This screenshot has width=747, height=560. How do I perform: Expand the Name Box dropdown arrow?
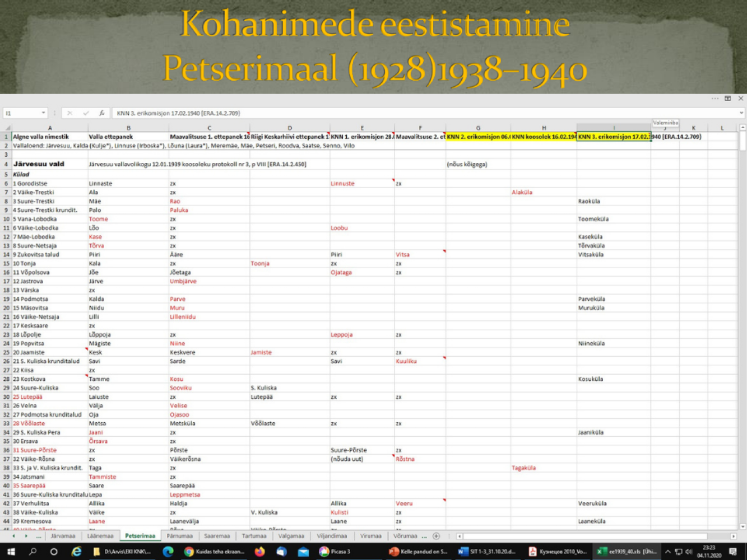tap(43, 113)
